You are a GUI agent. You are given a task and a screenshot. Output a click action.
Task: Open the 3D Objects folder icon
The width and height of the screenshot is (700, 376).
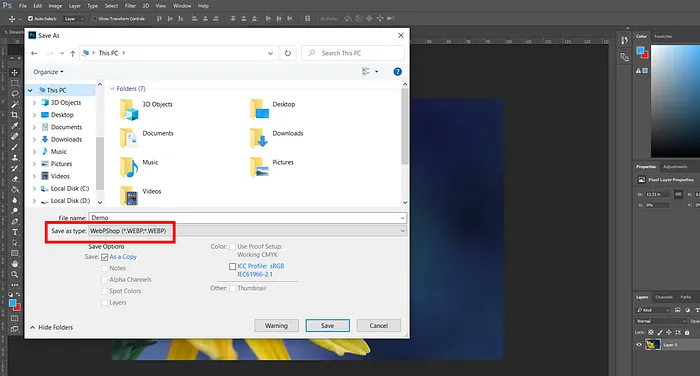(129, 110)
